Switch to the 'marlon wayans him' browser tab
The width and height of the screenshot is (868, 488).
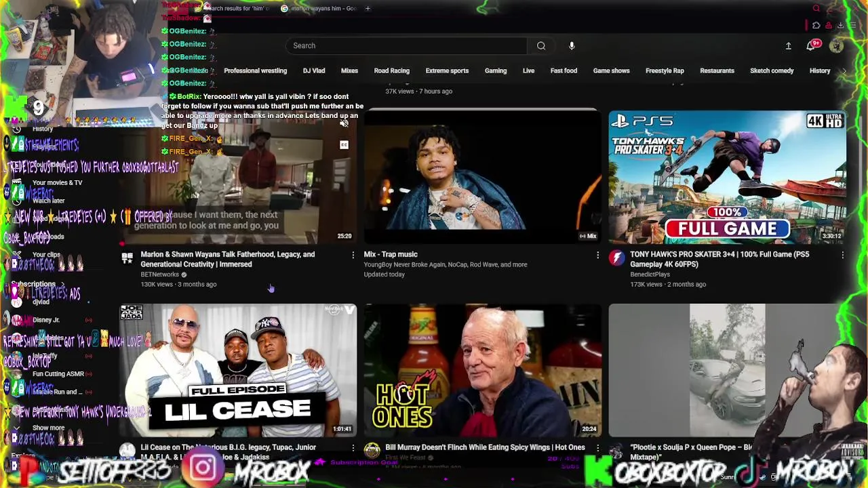tap(319, 8)
